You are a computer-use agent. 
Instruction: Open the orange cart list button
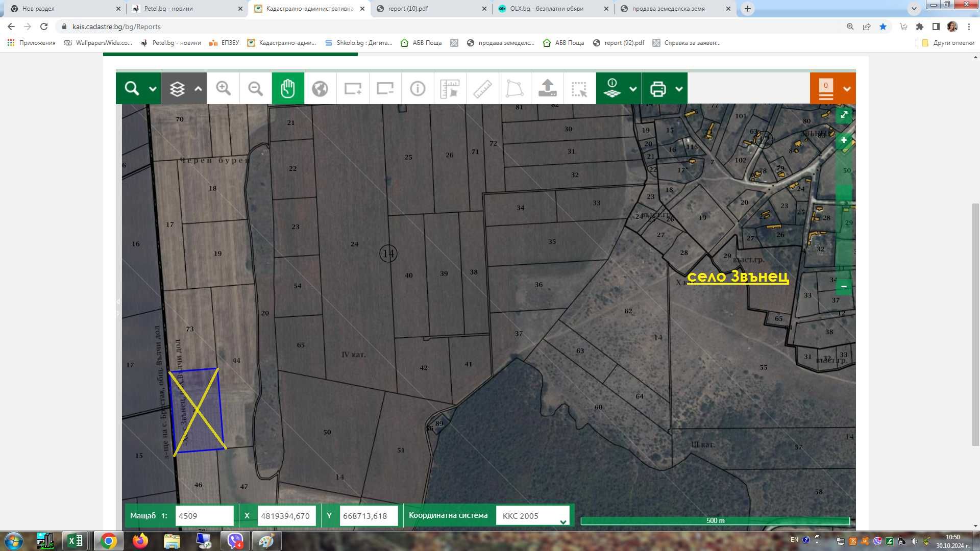[x=826, y=89]
